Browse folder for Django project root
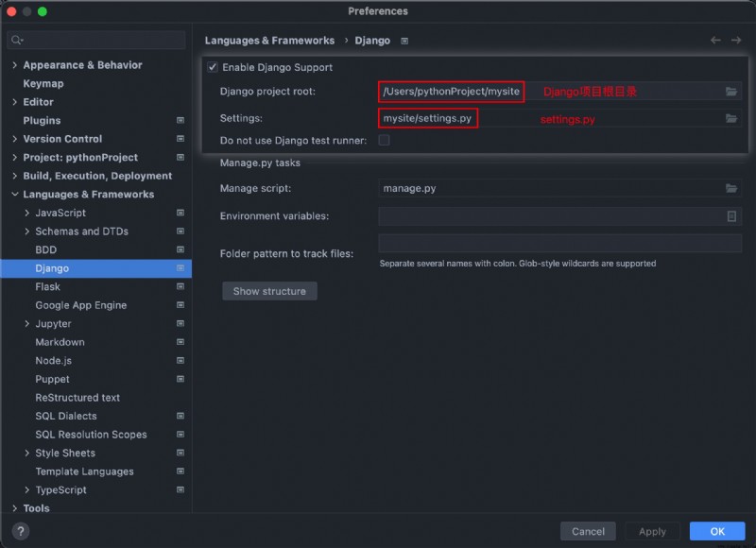The height and width of the screenshot is (548, 756). point(730,92)
